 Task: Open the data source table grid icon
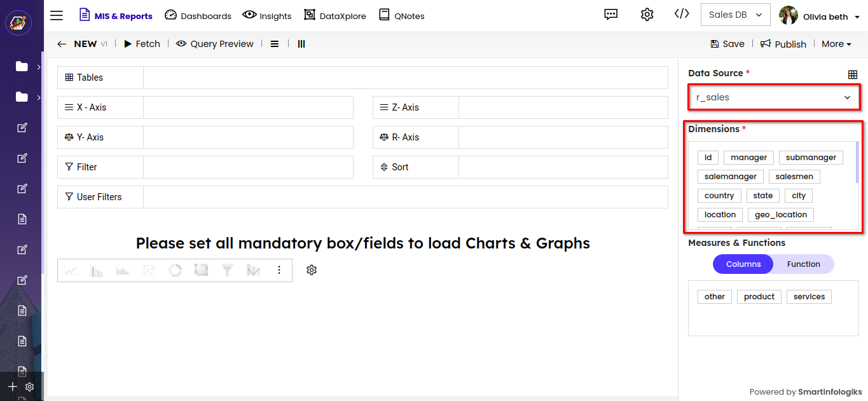pyautogui.click(x=853, y=74)
